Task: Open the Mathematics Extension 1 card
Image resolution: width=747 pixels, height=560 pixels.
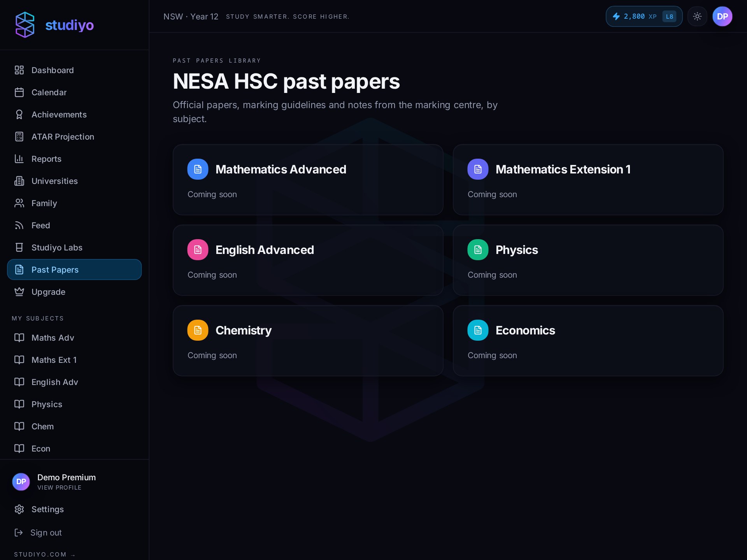Action: click(x=588, y=180)
